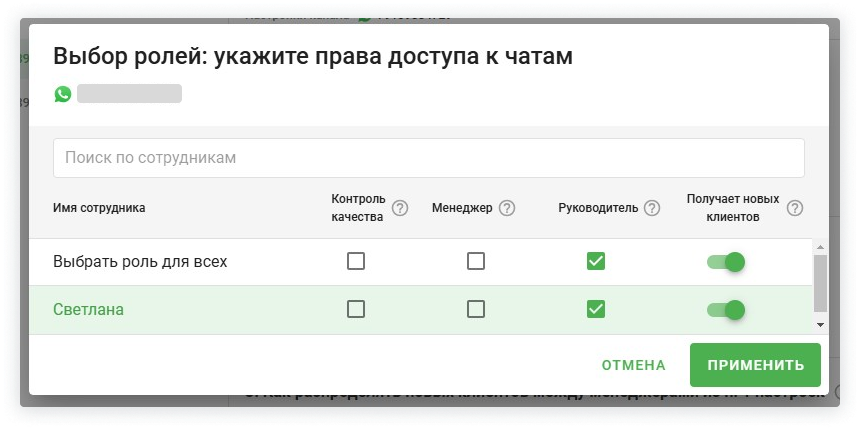Click the WhatsApp channel icon
The height and width of the screenshot is (429, 860).
coord(63,94)
